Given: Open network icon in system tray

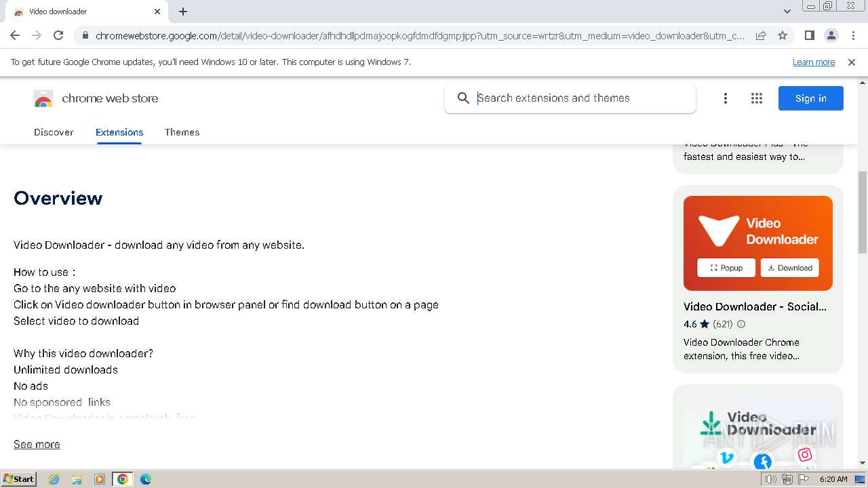Looking at the screenshot, I should pos(787,479).
